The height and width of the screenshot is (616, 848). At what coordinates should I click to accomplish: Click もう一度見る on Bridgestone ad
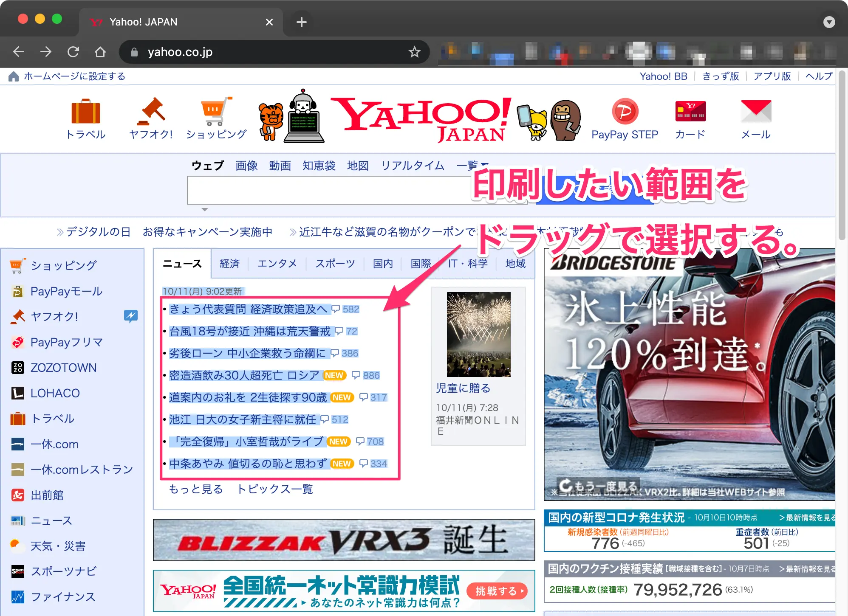pos(598,485)
